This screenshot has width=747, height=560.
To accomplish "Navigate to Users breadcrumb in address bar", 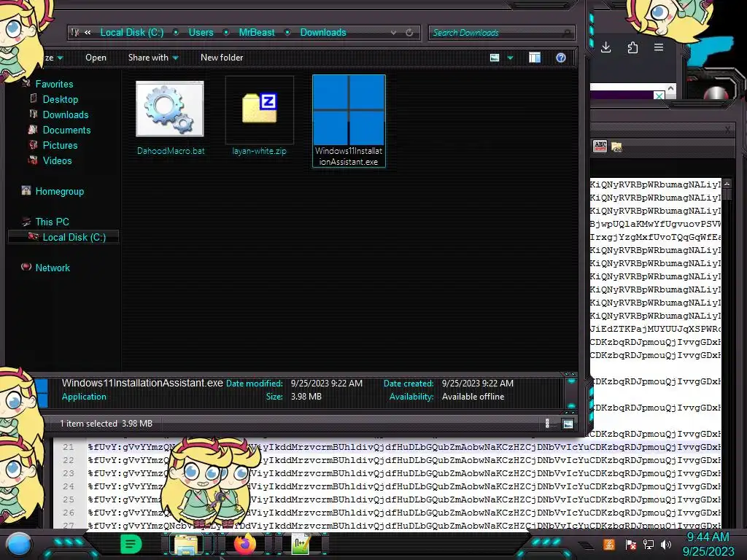I will (201, 32).
